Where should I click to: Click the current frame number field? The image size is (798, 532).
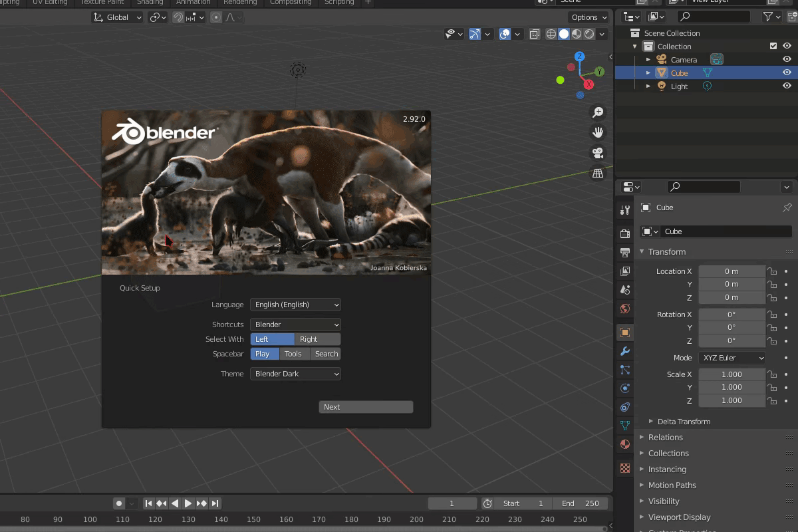point(452,503)
